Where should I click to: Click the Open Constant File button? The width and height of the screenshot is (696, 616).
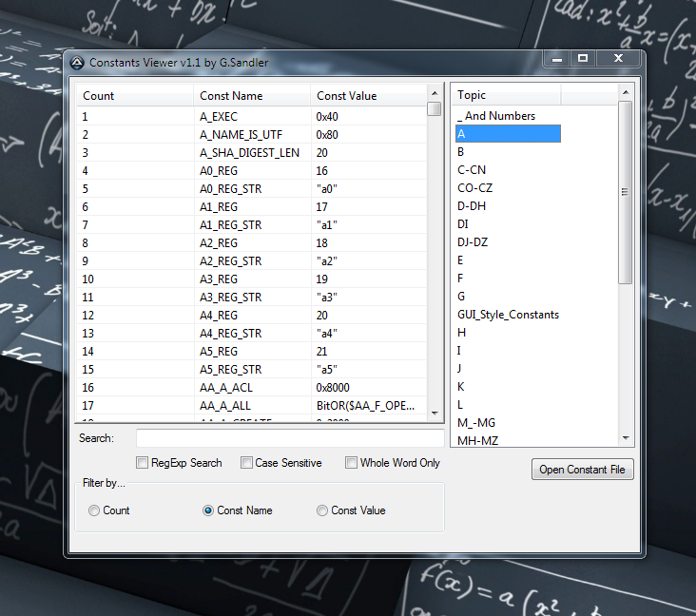click(x=582, y=470)
